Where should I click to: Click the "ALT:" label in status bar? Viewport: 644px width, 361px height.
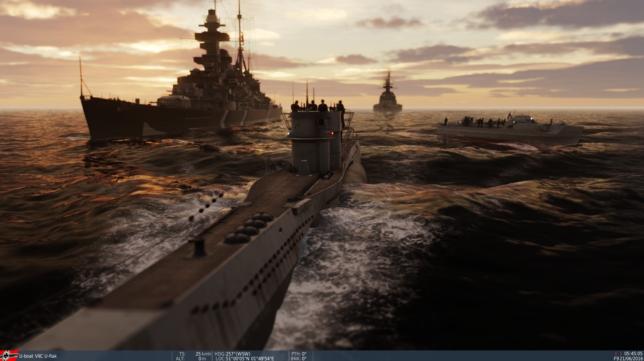click(180, 358)
